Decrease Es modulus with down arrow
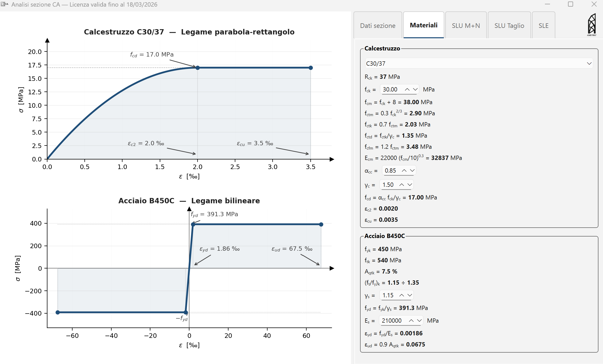This screenshot has height=364, width=603. click(x=419, y=321)
